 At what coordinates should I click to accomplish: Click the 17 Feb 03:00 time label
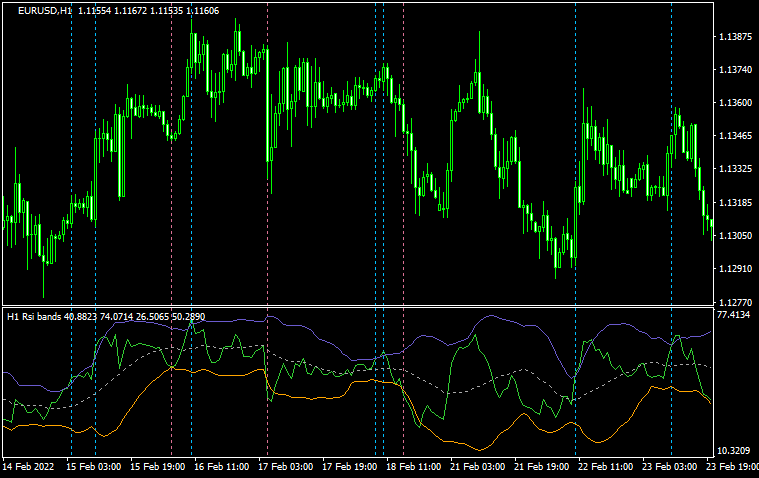click(285, 466)
